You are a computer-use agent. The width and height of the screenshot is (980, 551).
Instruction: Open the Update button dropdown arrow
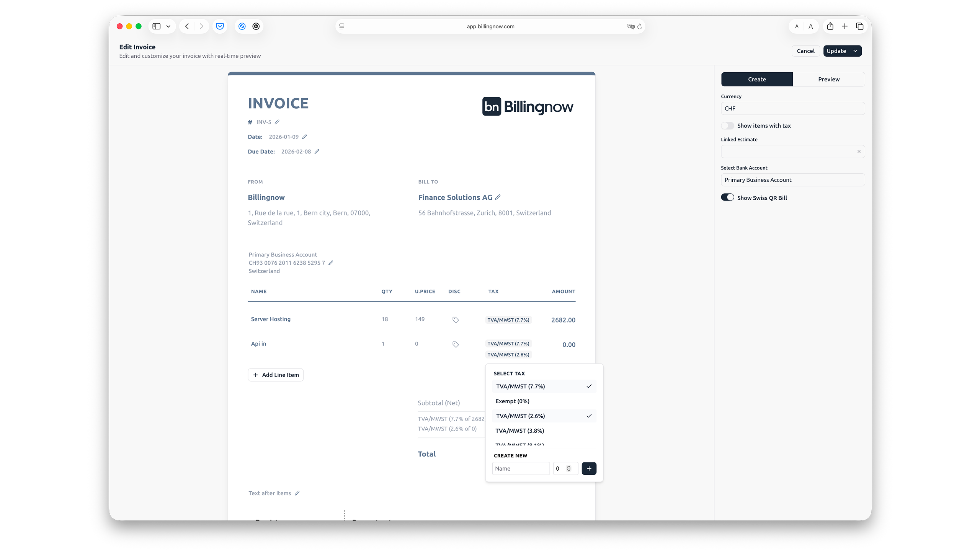pos(856,51)
